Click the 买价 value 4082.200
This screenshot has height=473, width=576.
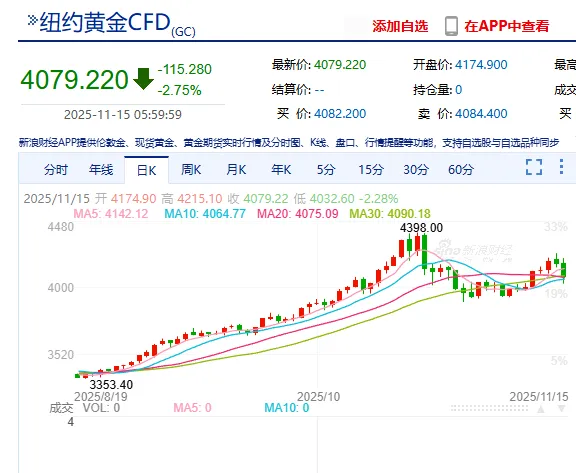click(340, 114)
